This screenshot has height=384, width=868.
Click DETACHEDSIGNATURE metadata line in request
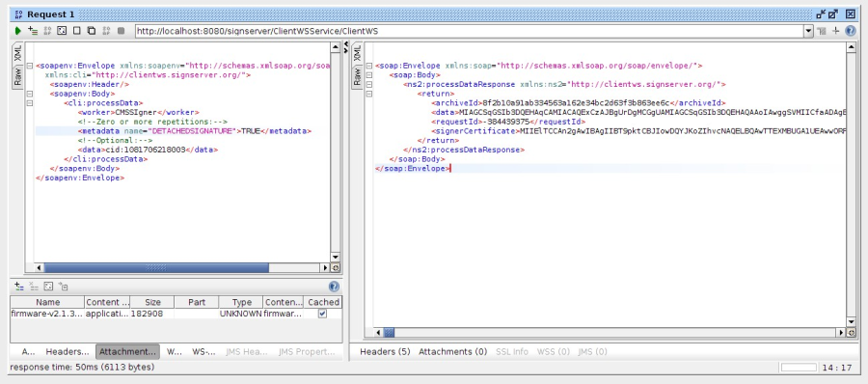pyautogui.click(x=194, y=131)
